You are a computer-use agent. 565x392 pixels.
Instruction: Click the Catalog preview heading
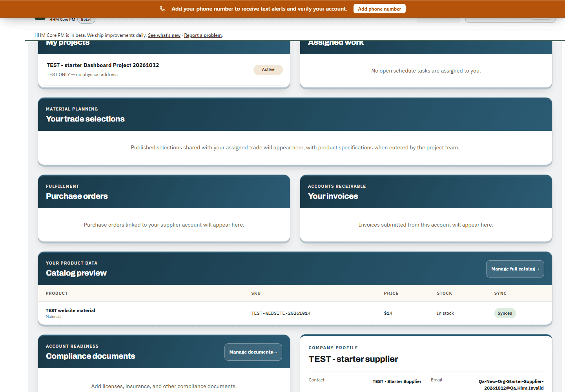click(76, 273)
